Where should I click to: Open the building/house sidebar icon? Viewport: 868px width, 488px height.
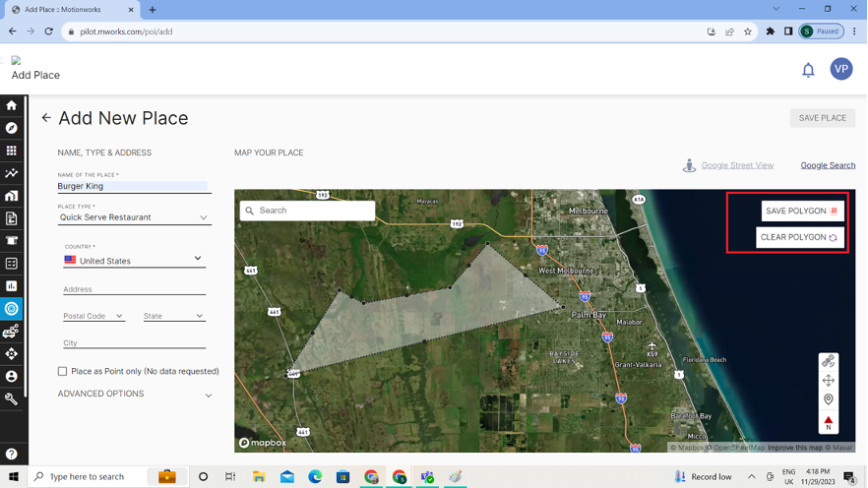click(11, 196)
